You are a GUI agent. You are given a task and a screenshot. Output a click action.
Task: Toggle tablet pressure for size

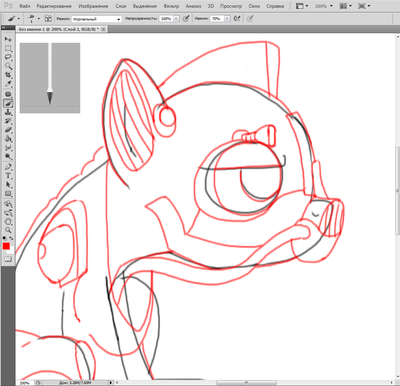[x=250, y=19]
